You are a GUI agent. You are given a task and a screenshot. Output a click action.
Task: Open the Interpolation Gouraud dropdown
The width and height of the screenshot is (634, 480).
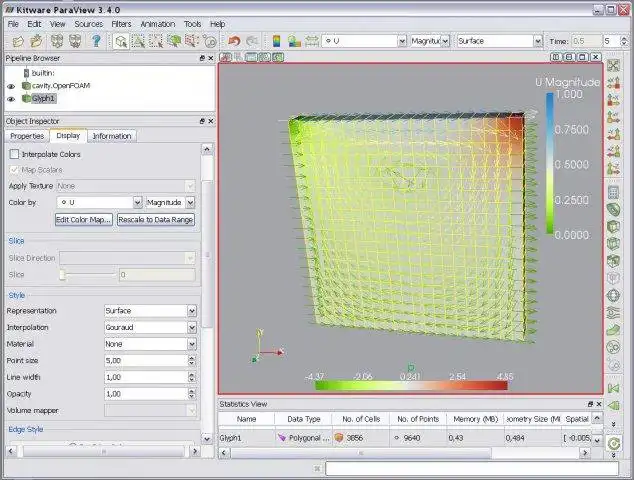click(150, 327)
